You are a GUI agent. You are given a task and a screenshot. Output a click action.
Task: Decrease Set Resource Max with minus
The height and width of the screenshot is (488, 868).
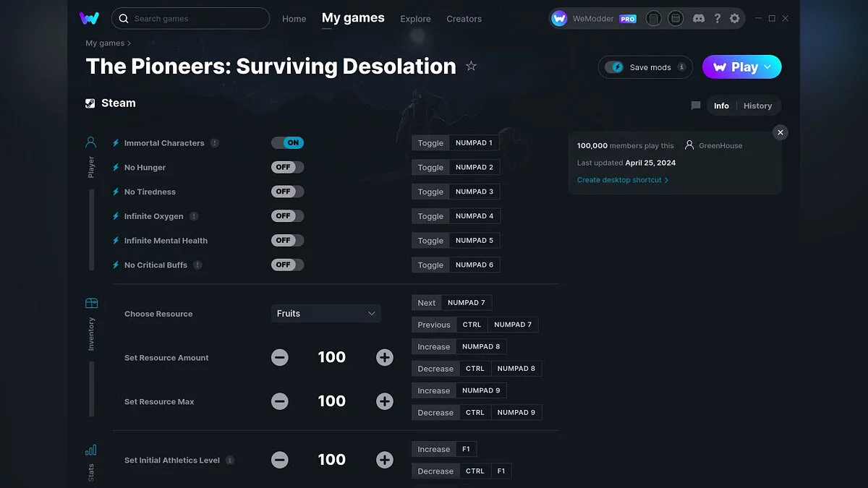tap(280, 401)
